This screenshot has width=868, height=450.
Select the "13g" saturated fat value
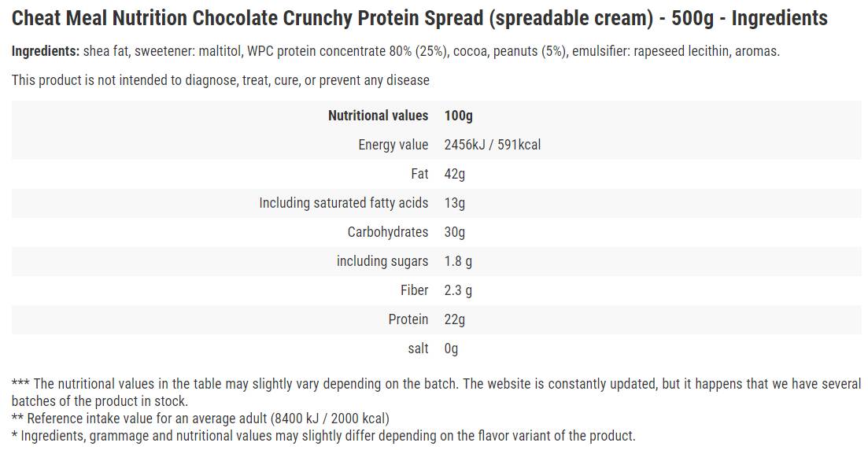pos(455,203)
